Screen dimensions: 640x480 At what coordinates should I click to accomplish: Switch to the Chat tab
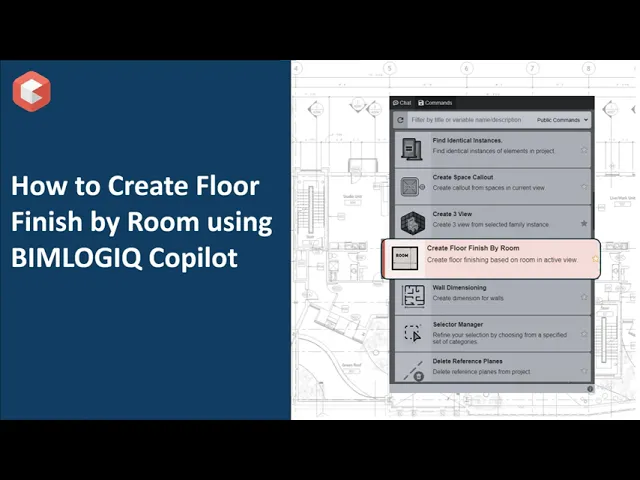(402, 103)
